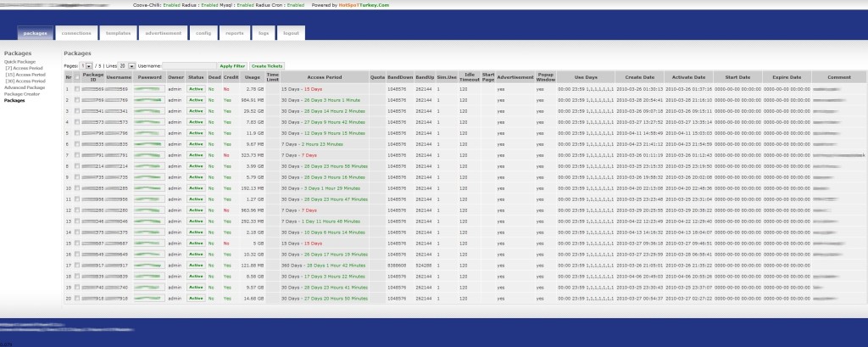Click Active status button in row 7
Screen dimensions: 868x347
pyautogui.click(x=196, y=155)
